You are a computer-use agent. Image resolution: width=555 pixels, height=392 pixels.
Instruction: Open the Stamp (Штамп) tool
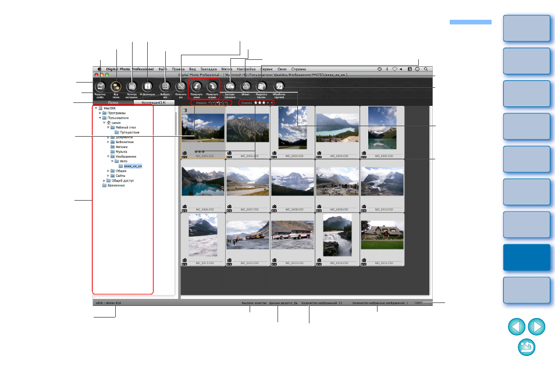click(246, 86)
